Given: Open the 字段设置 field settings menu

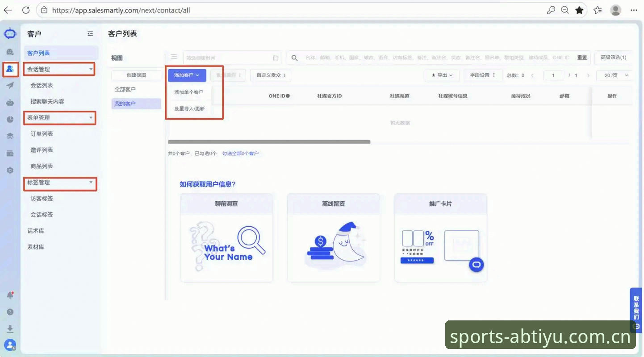Looking at the screenshot, I should 483,75.
